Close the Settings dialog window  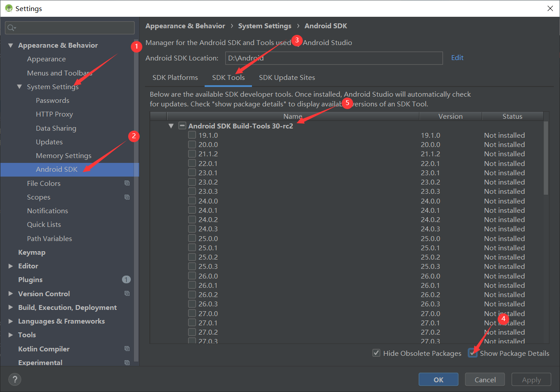click(x=550, y=8)
